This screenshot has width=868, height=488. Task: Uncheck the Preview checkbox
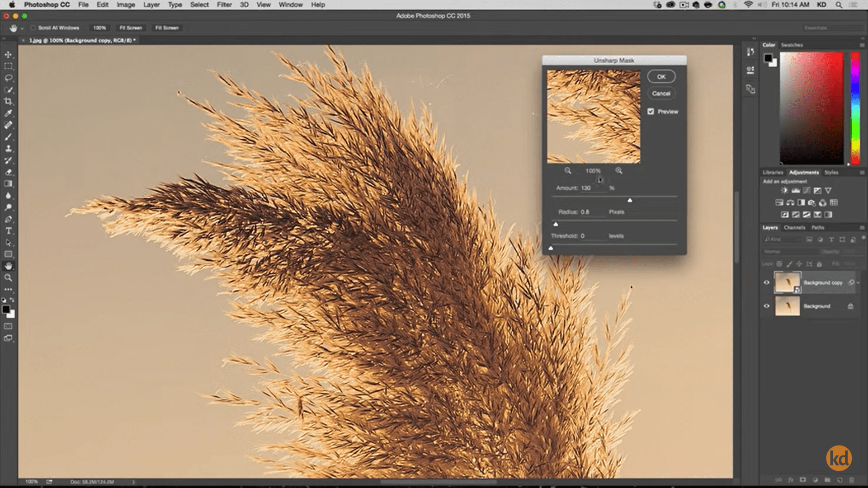[651, 112]
